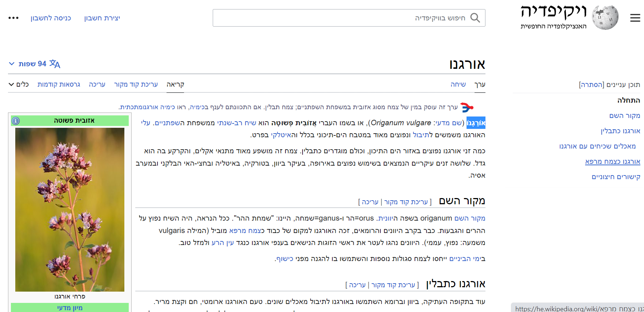Open the איטלקי link in intro
Viewport: 644px width, 312px height.
[x=281, y=135]
